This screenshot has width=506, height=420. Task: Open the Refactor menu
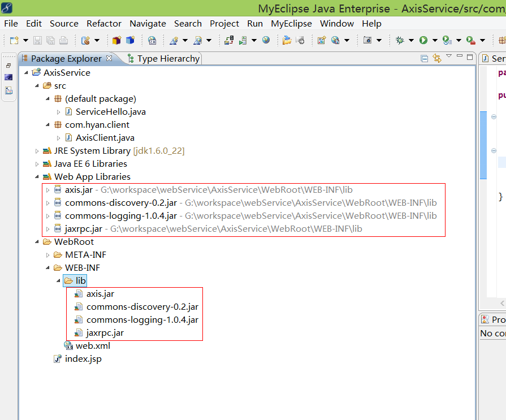[104, 24]
